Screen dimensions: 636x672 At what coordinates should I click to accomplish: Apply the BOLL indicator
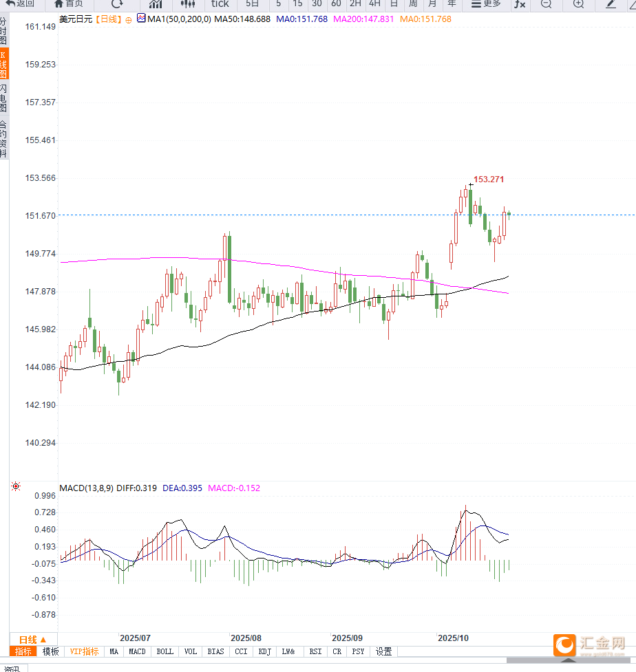[x=165, y=651]
